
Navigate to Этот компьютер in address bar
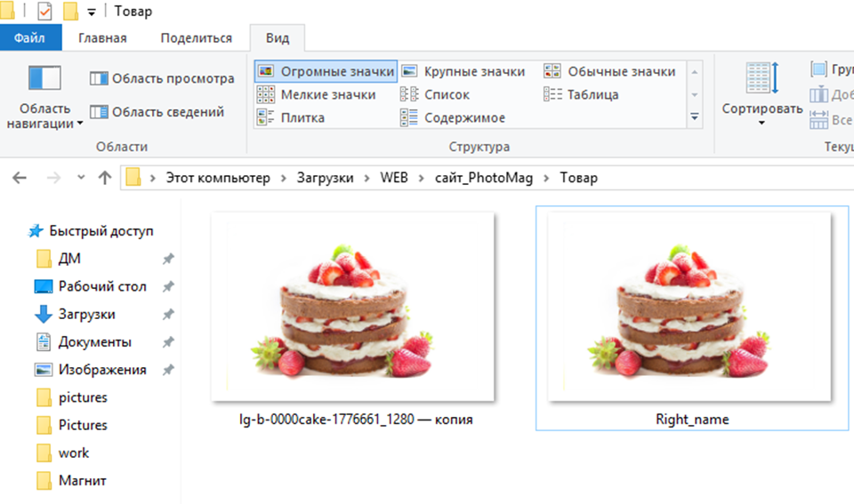point(218,178)
